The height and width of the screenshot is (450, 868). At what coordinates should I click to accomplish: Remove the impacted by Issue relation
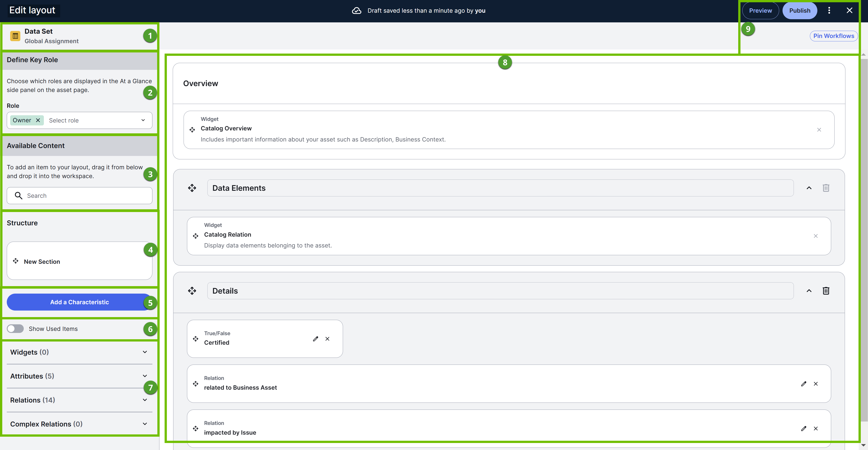816,429
